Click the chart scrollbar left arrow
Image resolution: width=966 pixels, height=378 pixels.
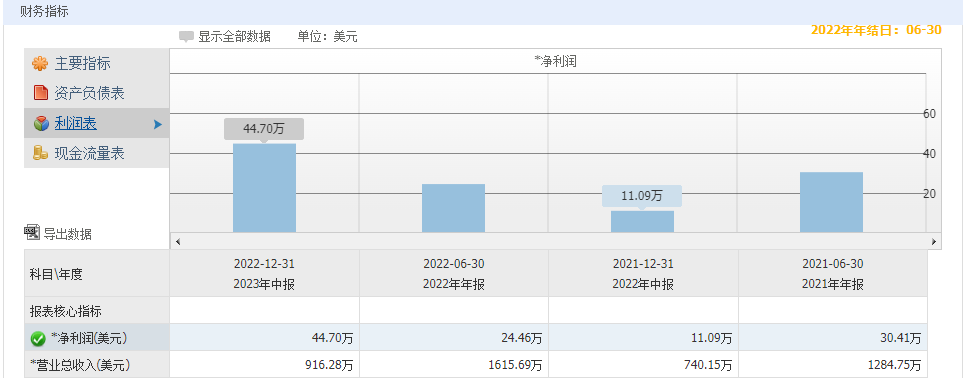178,241
